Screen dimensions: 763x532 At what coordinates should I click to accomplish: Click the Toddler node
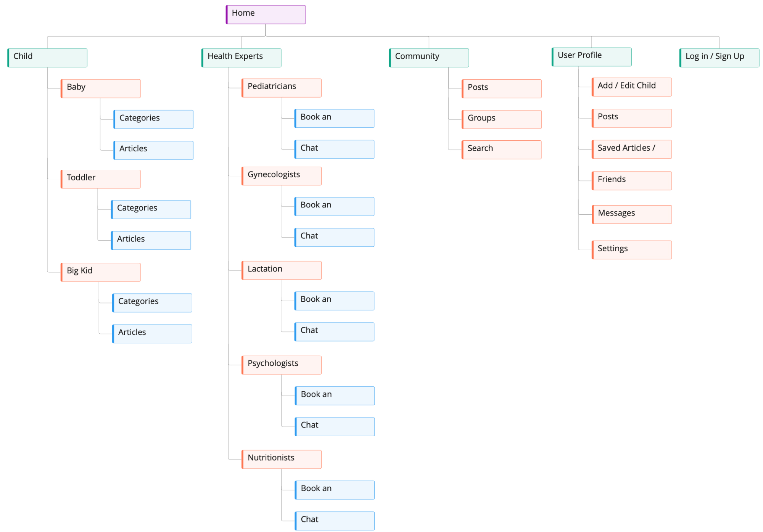[100, 179]
